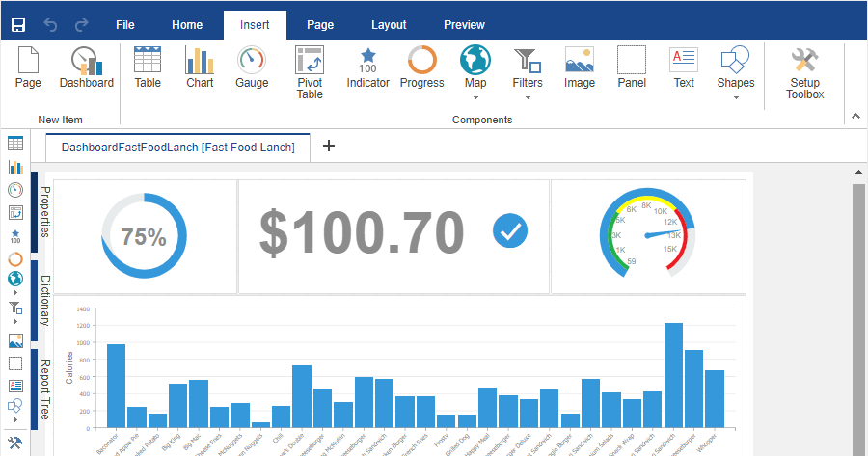Image resolution: width=868 pixels, height=456 pixels.
Task: Select Gauge tool in left sidebar
Action: 15,190
